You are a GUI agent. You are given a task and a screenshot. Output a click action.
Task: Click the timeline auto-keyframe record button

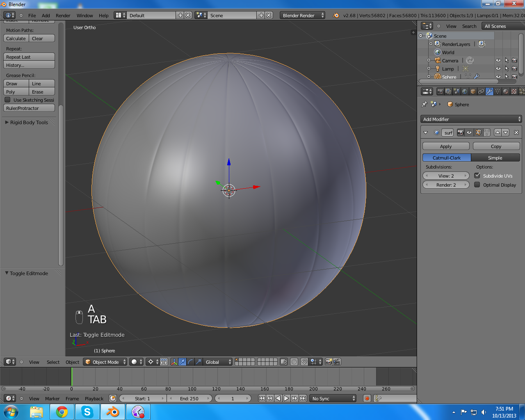(367, 398)
